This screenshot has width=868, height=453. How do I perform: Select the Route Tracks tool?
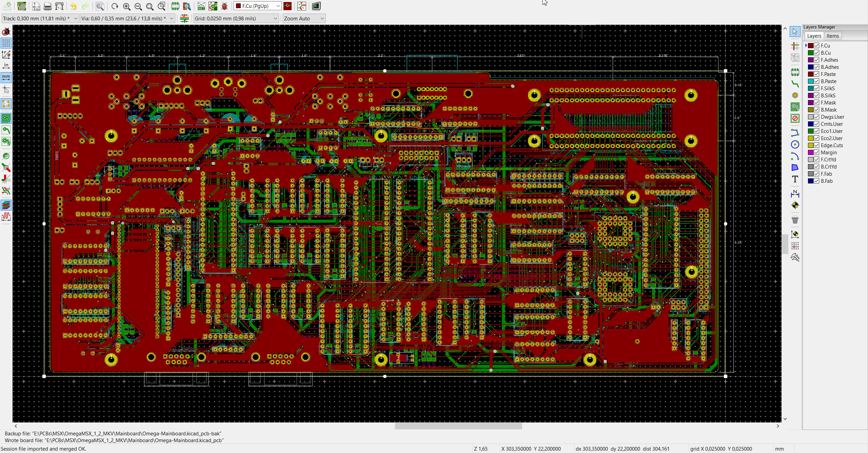795,84
